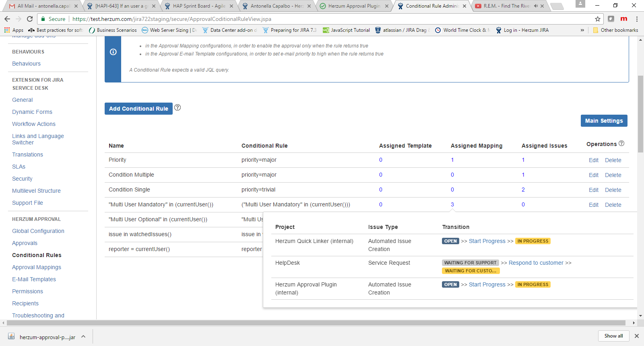644x346 pixels.
Task: Open Workflow Actions in sidebar
Action: pyautogui.click(x=34, y=124)
